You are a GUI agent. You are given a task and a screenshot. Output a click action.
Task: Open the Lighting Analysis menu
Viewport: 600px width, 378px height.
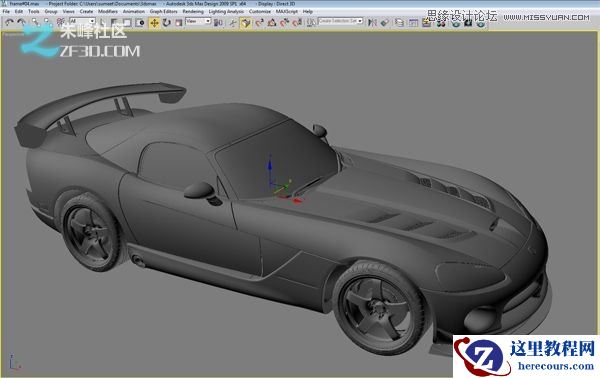pos(226,11)
